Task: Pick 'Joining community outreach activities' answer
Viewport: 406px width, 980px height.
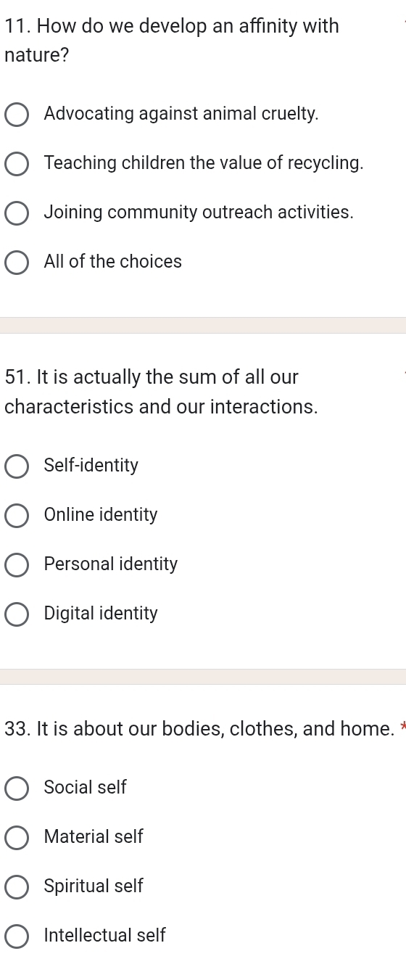Action: click(17, 213)
